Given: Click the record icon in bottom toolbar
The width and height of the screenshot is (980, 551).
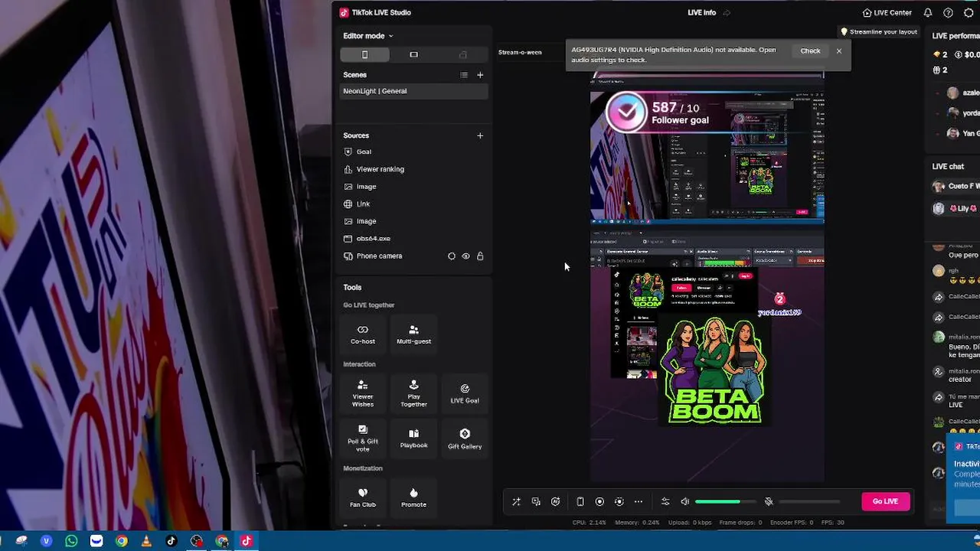Looking at the screenshot, I should point(599,502).
